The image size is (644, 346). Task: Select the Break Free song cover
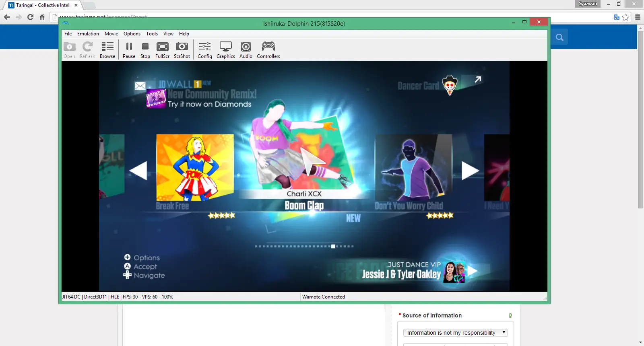pos(195,167)
